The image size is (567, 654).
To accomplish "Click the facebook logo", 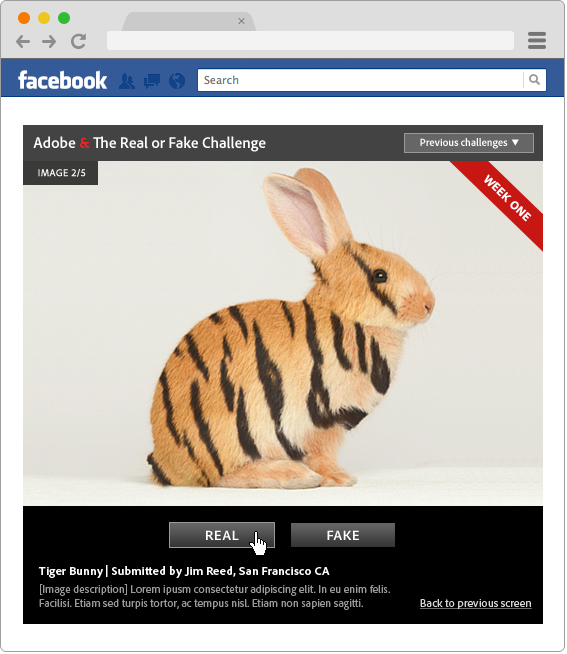I will point(63,80).
